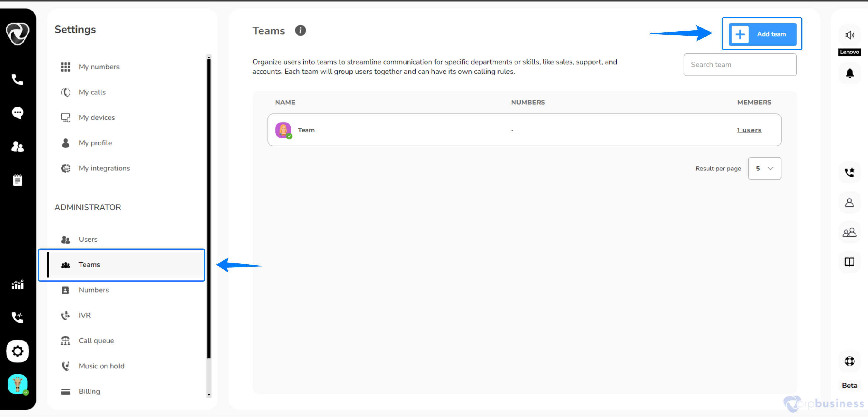868x417 pixels.
Task: Go to Users administrator page
Action: [x=88, y=239]
